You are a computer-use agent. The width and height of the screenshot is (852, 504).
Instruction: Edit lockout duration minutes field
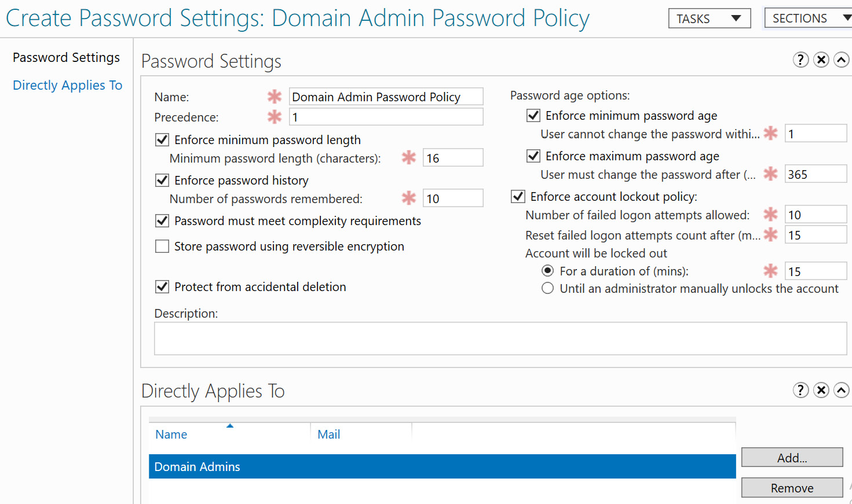pyautogui.click(x=816, y=271)
